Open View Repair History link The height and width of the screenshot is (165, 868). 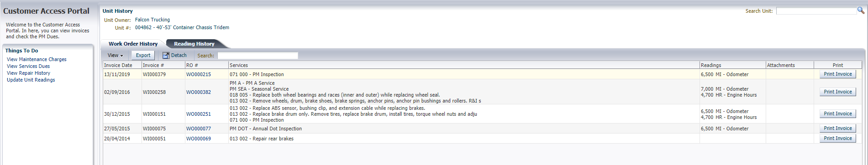[28, 73]
